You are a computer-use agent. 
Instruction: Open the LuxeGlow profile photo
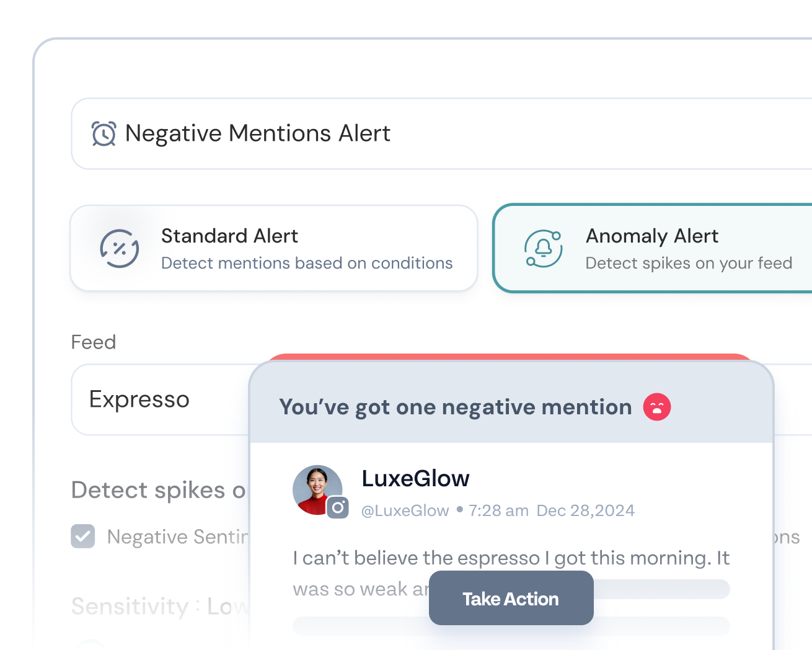coord(316,489)
